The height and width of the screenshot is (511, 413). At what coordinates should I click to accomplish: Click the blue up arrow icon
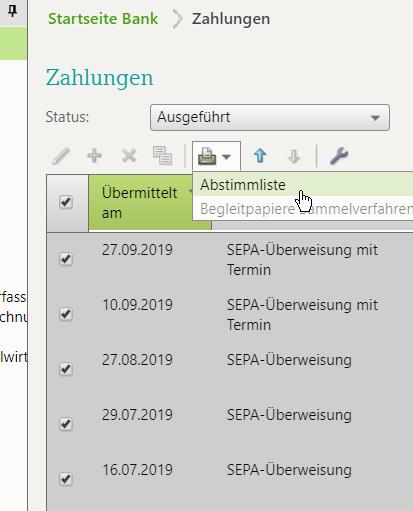point(260,156)
